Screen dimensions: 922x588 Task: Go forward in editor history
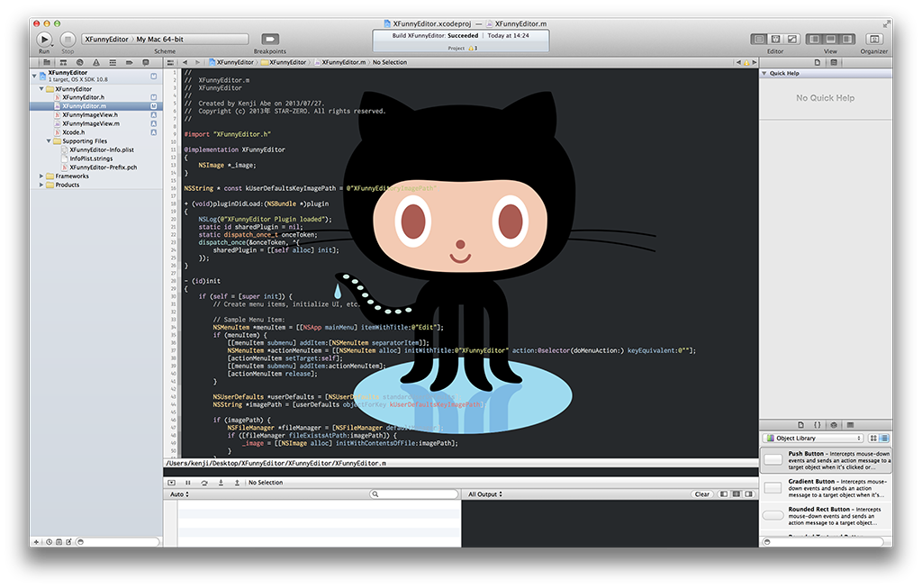197,62
